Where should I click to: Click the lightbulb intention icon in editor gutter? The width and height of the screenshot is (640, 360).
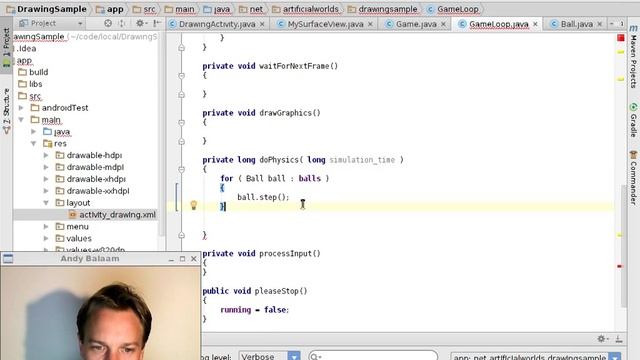pyautogui.click(x=194, y=205)
